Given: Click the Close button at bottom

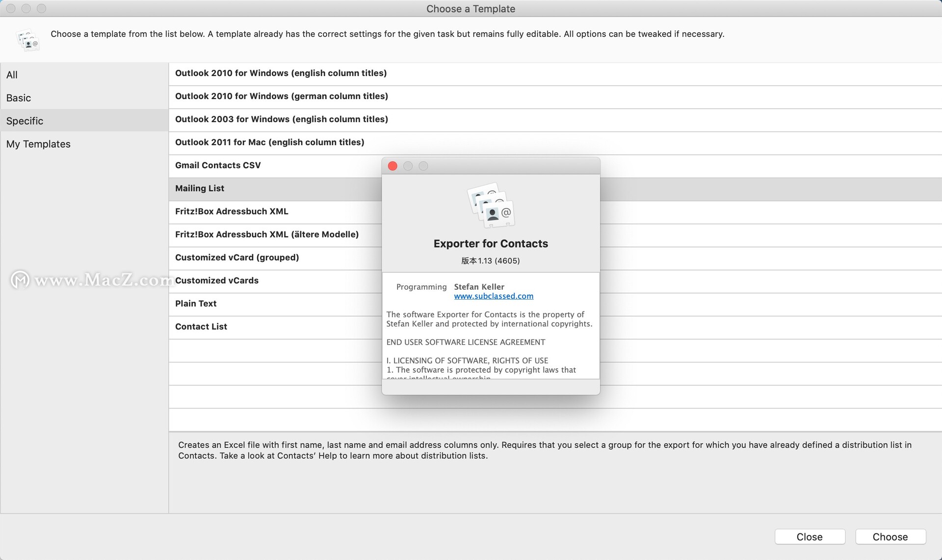Looking at the screenshot, I should tap(810, 536).
